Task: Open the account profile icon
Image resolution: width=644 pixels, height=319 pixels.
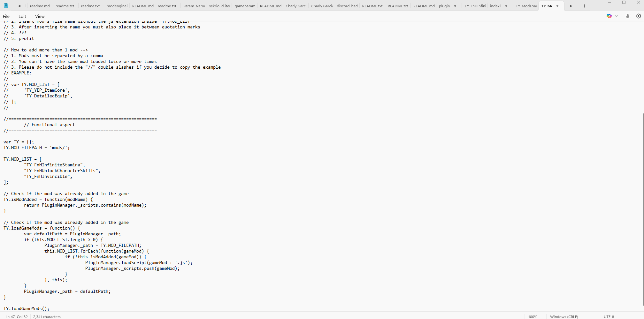Action: 628,16
